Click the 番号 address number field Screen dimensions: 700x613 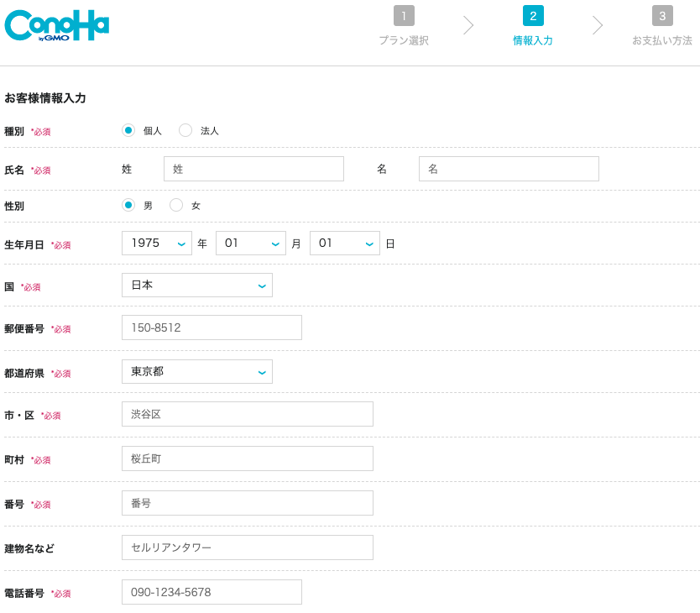coord(248,503)
